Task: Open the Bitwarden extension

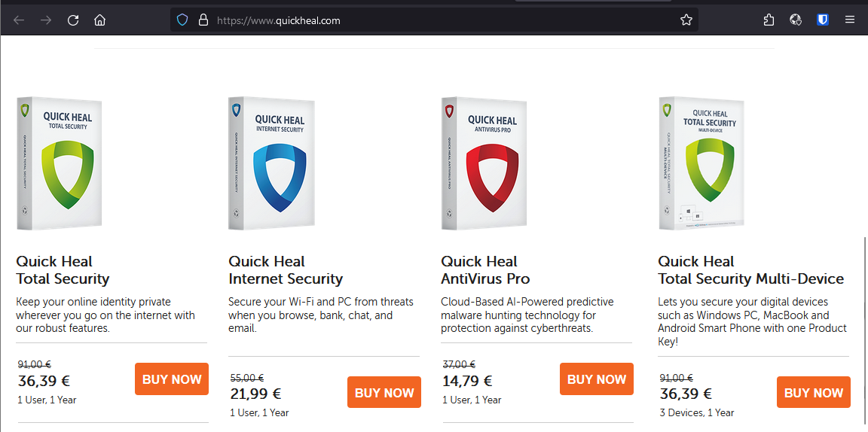Action: (x=823, y=20)
